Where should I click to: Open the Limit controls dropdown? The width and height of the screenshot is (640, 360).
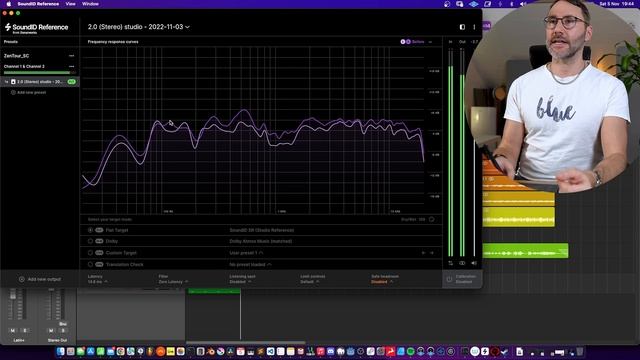pos(312,280)
